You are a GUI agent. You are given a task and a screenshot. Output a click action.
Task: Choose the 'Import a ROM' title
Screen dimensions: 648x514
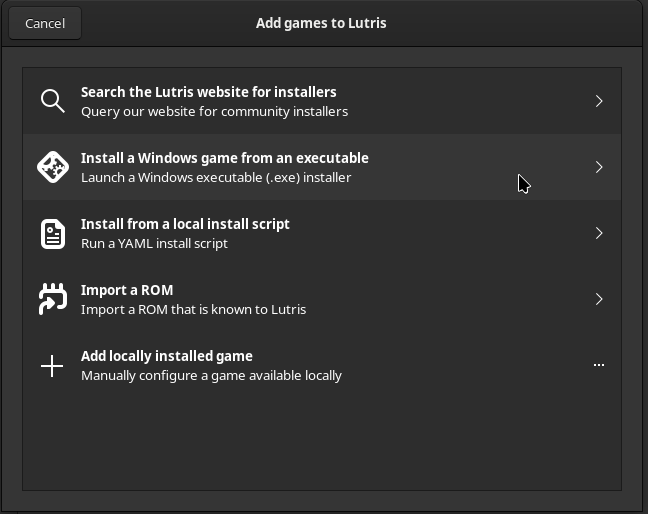[x=127, y=290]
